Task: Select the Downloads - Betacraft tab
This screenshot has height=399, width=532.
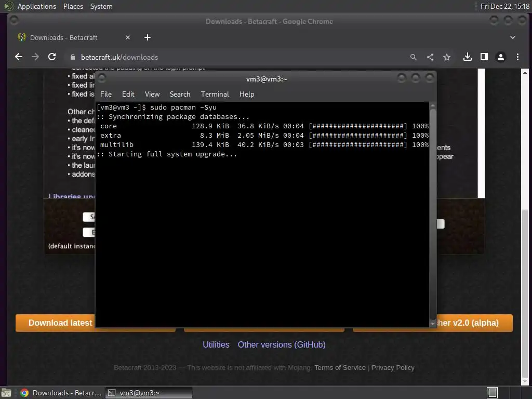Action: [x=74, y=37]
